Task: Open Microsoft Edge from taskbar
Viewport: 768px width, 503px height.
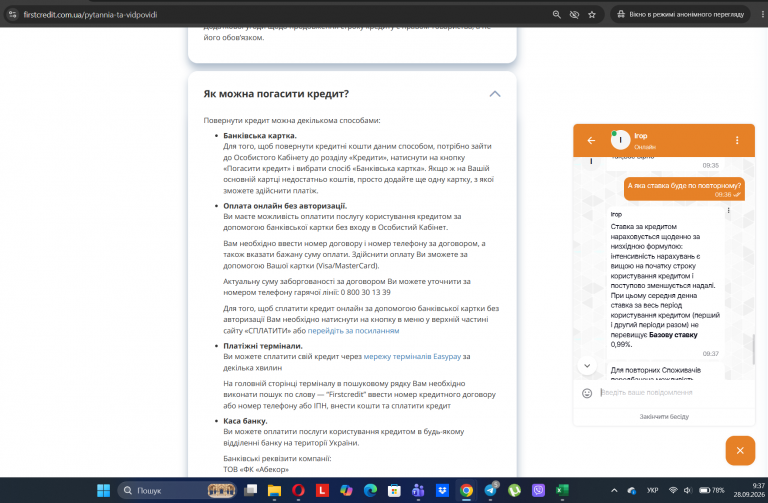Action: pyautogui.click(x=370, y=490)
